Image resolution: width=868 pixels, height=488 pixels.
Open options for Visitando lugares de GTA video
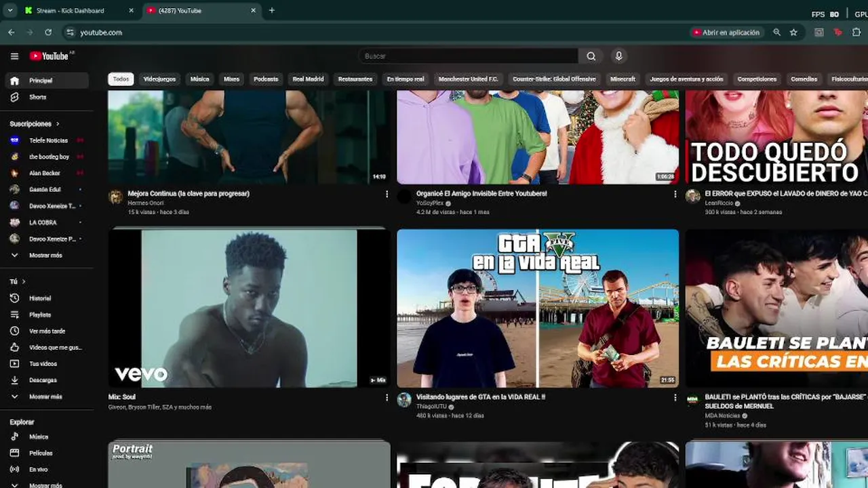675,397
